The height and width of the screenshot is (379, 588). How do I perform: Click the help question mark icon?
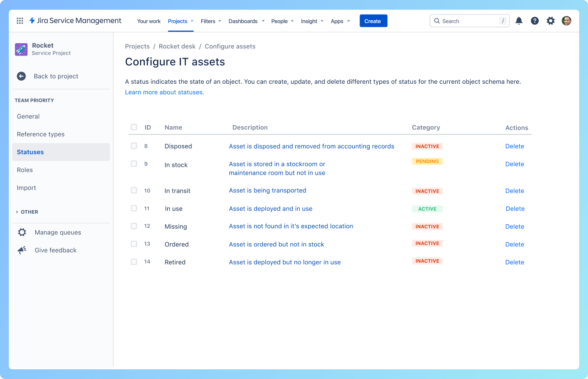pyautogui.click(x=535, y=21)
